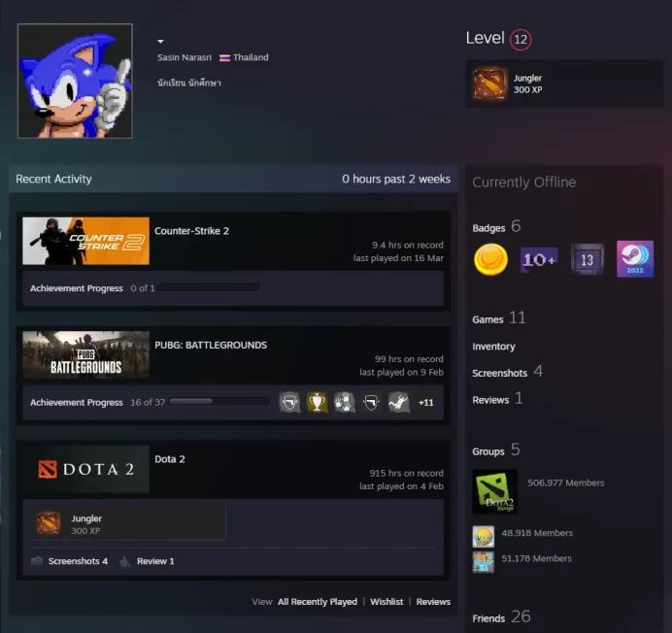Click '915 hrs on record' text
The height and width of the screenshot is (633, 672).
pyautogui.click(x=406, y=473)
